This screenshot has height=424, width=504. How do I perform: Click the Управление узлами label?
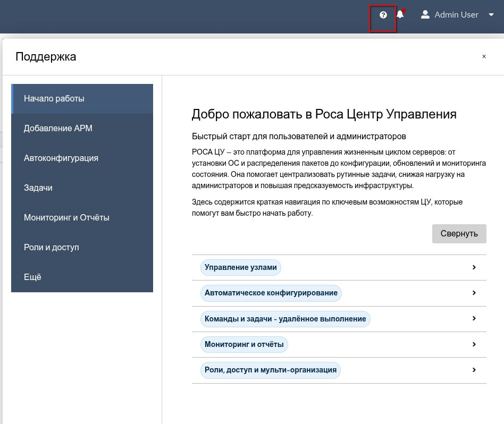click(x=240, y=268)
